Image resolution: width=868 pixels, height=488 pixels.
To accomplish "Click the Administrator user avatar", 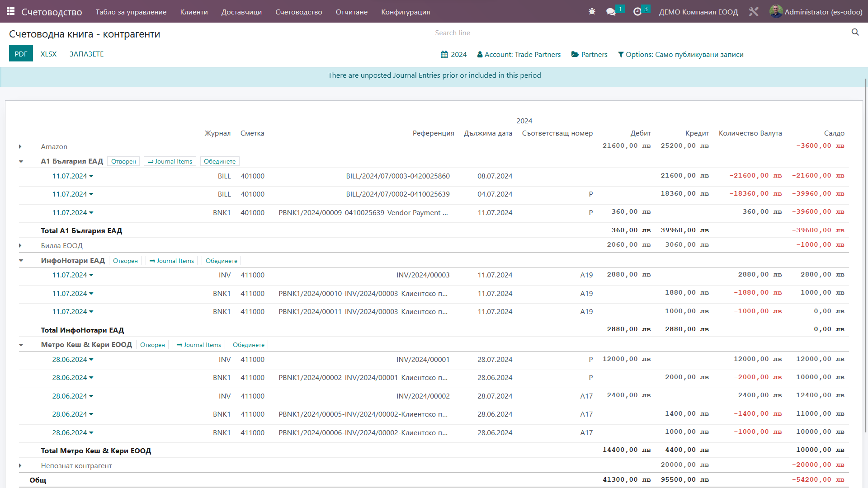I will [776, 11].
